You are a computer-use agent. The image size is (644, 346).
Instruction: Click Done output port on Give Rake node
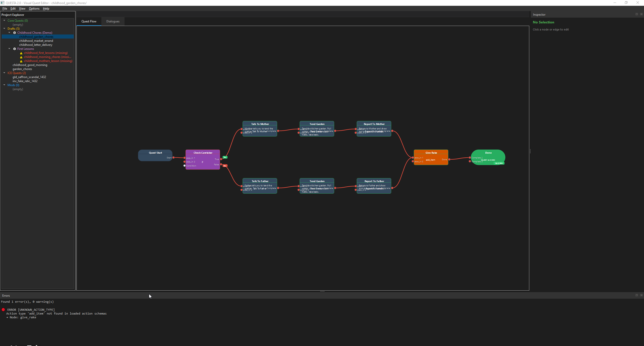(449, 159)
